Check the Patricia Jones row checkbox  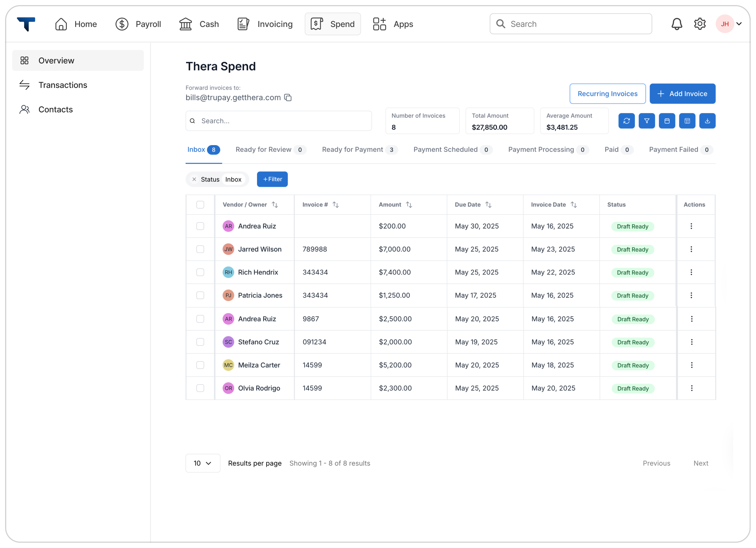(x=200, y=295)
